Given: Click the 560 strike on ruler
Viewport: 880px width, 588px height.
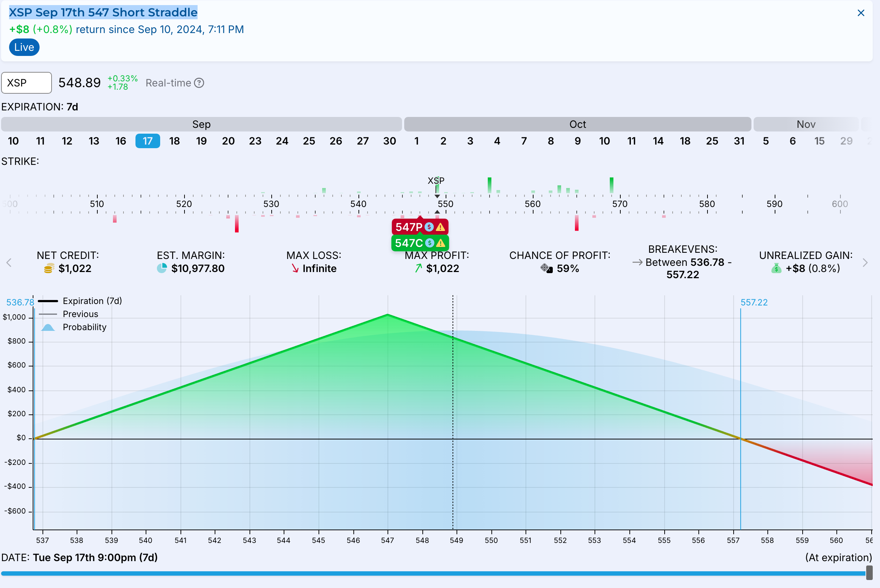Looking at the screenshot, I should (533, 204).
